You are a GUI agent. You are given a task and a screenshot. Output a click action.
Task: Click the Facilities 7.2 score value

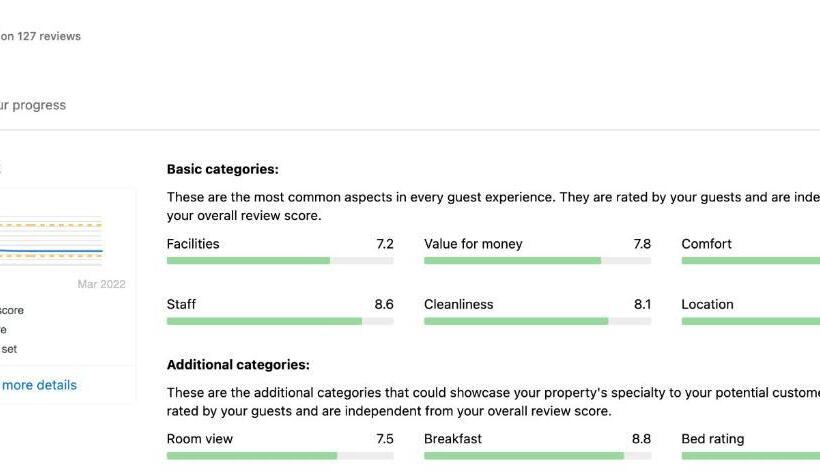click(x=384, y=244)
